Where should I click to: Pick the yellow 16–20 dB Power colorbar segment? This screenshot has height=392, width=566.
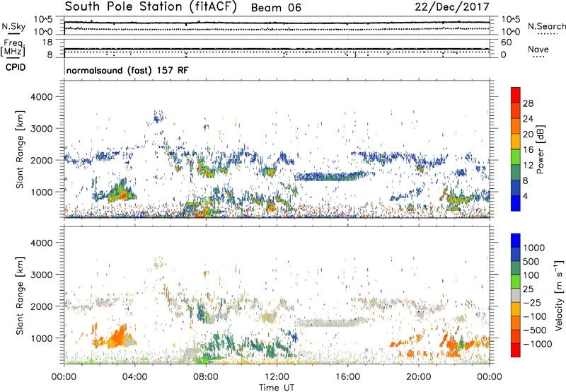[x=516, y=142]
